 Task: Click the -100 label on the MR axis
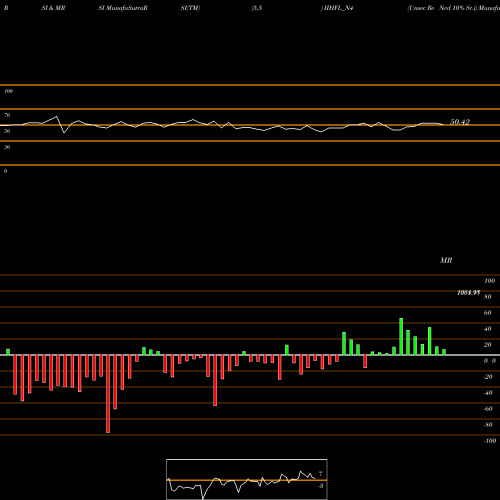click(490, 441)
